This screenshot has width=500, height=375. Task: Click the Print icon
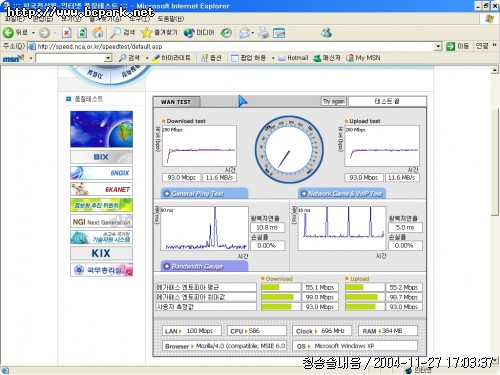point(264,33)
